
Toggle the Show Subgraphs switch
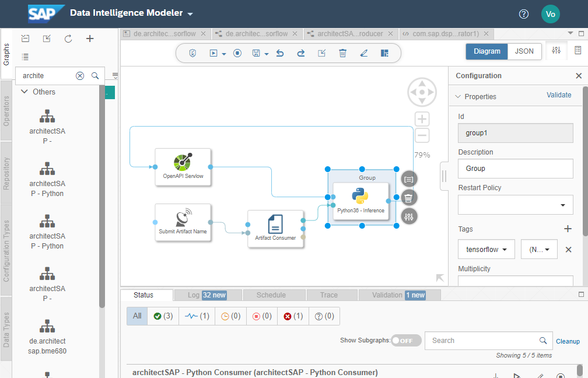click(405, 341)
